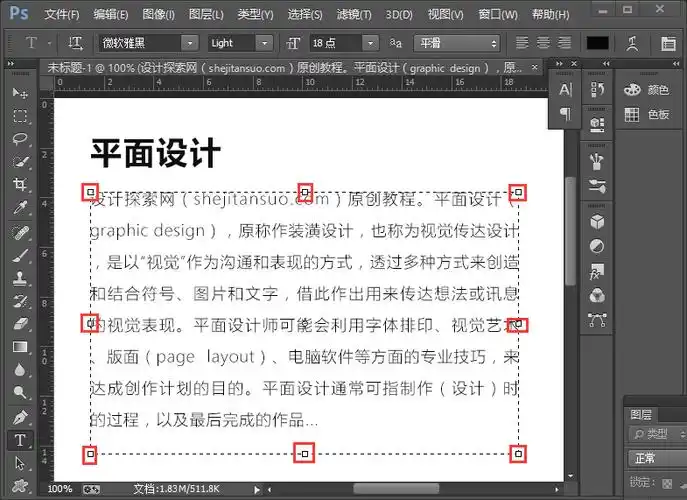Select the Crop tool

(x=20, y=184)
